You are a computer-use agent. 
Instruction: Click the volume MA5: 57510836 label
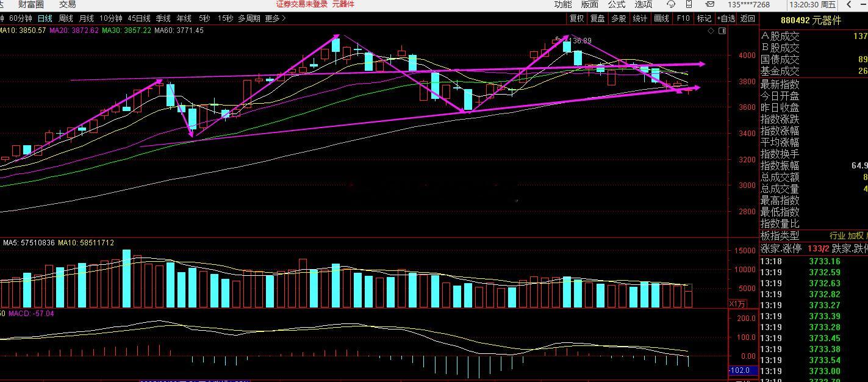(29, 243)
